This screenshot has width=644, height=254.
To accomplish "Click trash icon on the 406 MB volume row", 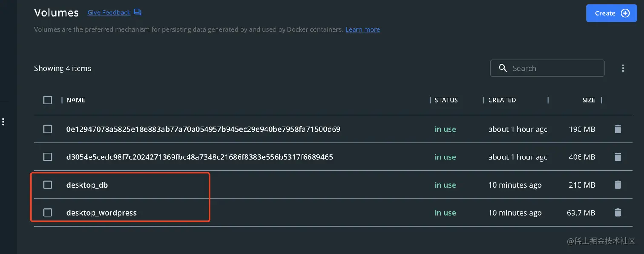I will click(x=618, y=157).
